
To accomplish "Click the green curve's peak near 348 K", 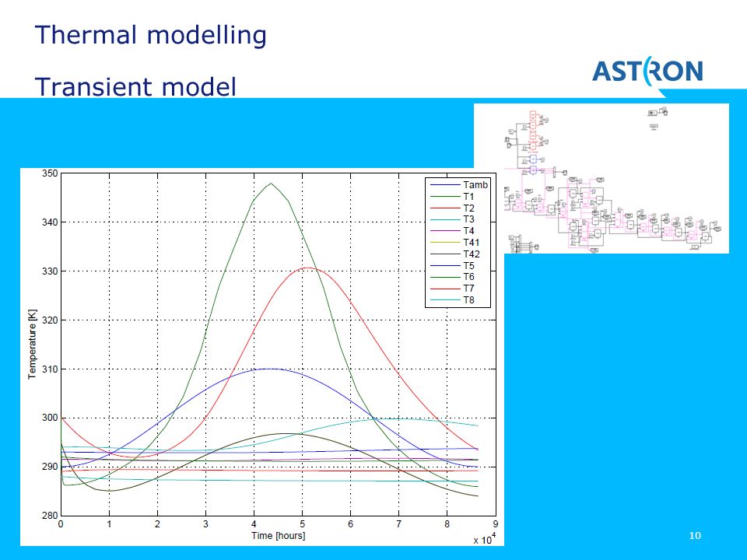I will (271, 184).
